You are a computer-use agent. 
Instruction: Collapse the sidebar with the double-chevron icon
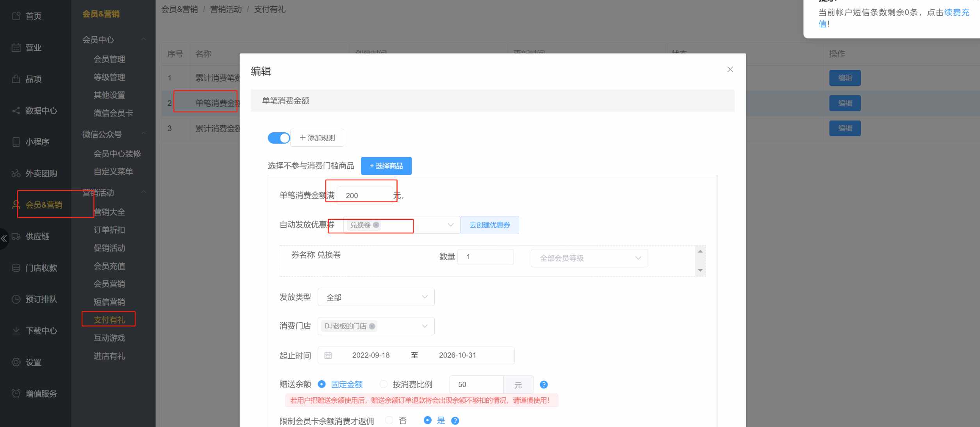pos(4,238)
